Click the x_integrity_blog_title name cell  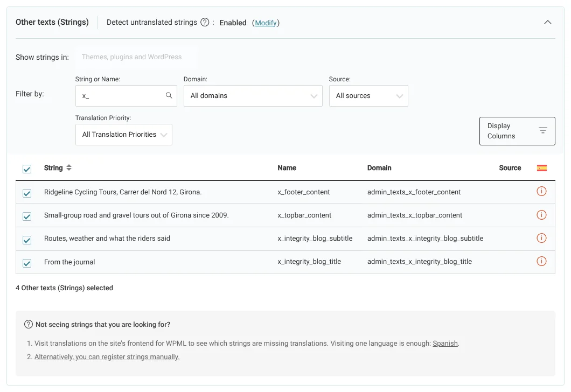pos(309,262)
